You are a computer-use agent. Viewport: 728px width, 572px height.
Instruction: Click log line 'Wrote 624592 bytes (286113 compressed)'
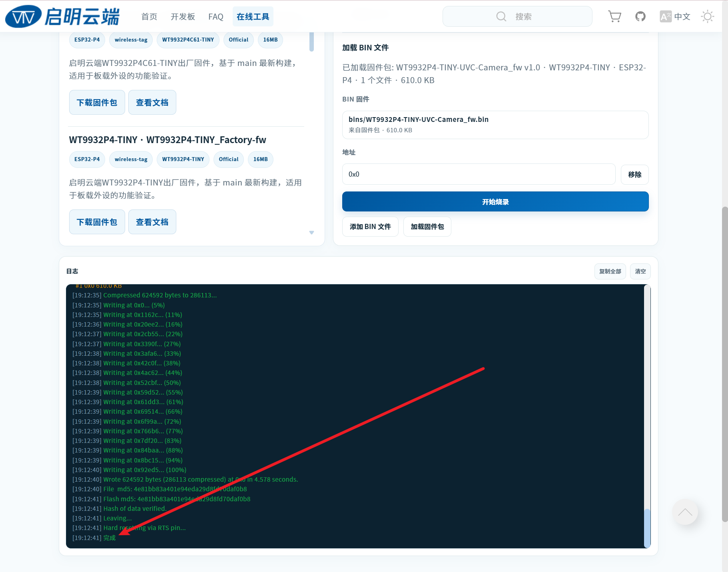(x=185, y=479)
